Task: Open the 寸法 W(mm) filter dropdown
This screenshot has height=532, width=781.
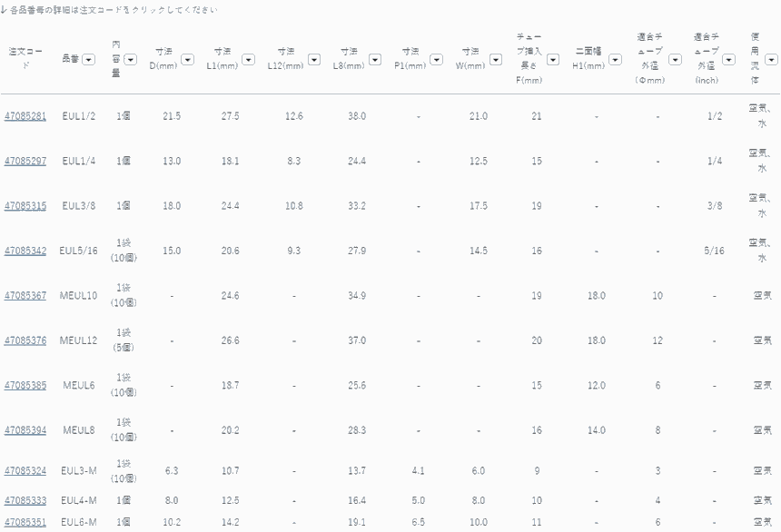Action: point(496,59)
